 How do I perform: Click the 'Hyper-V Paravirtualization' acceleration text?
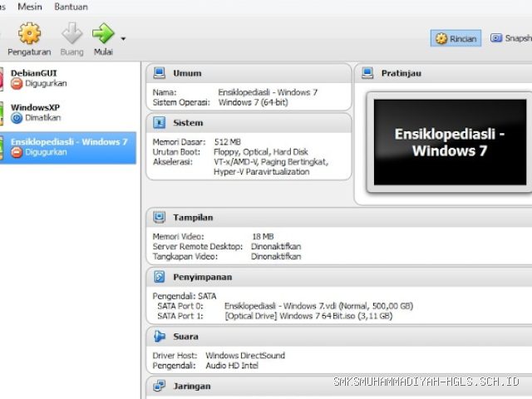(262, 172)
